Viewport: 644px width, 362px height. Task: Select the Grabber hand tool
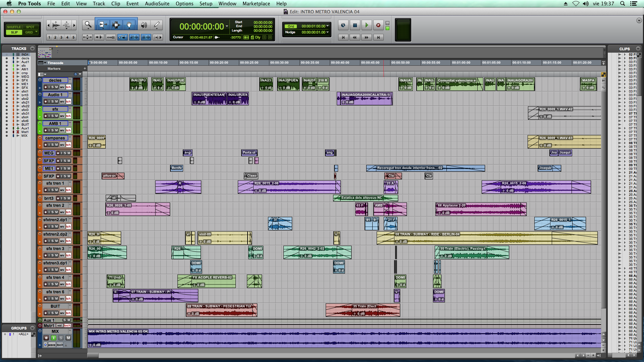[x=129, y=25]
